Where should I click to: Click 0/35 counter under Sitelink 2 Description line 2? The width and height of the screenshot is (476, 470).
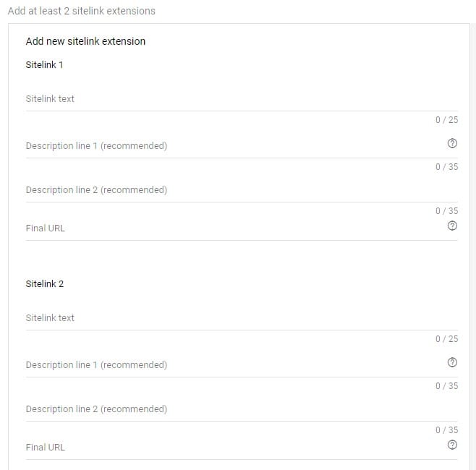[446, 430]
